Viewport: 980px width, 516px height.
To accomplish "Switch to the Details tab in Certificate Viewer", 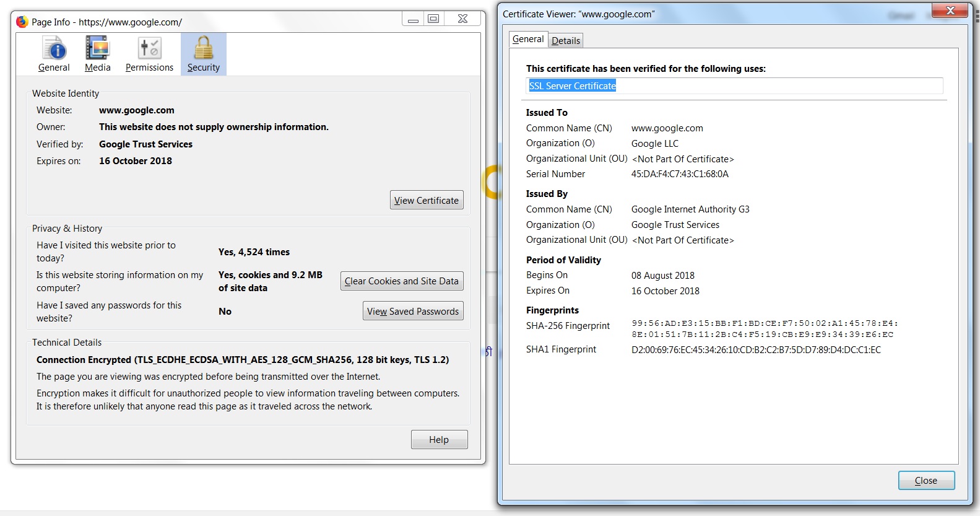I will (x=566, y=41).
